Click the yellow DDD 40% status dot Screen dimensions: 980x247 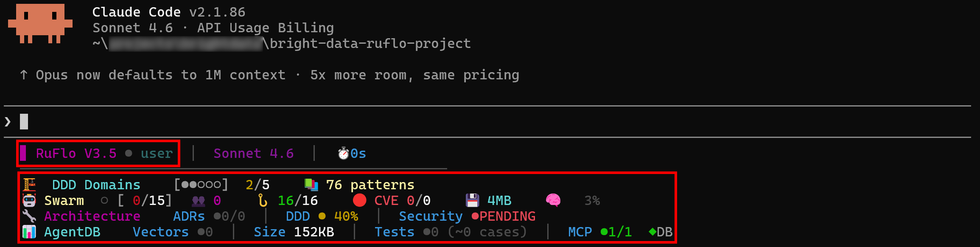[x=322, y=216]
